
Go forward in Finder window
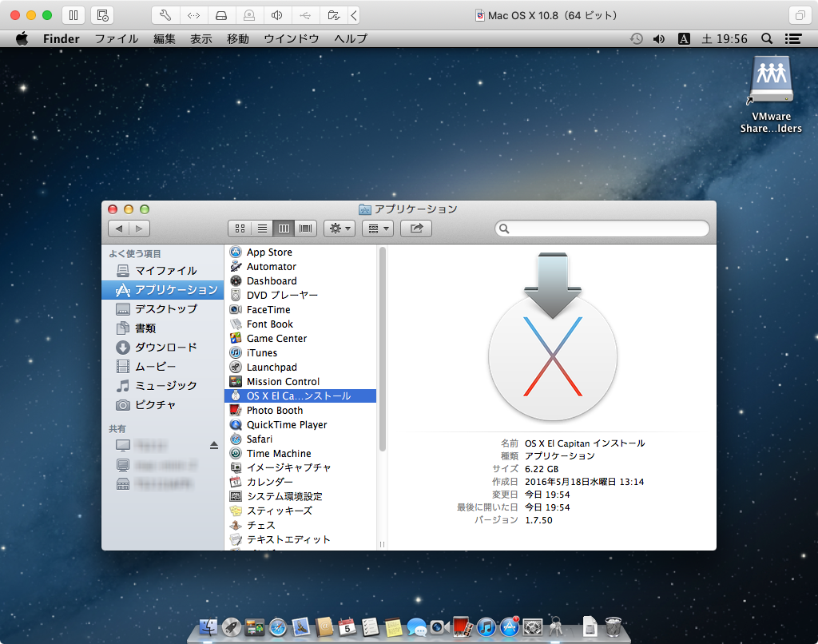click(139, 229)
